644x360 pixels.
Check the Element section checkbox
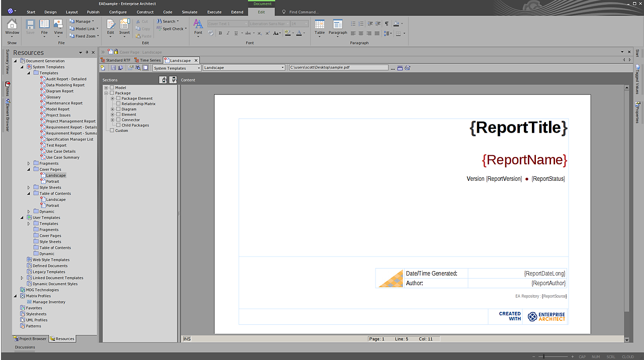click(x=119, y=114)
